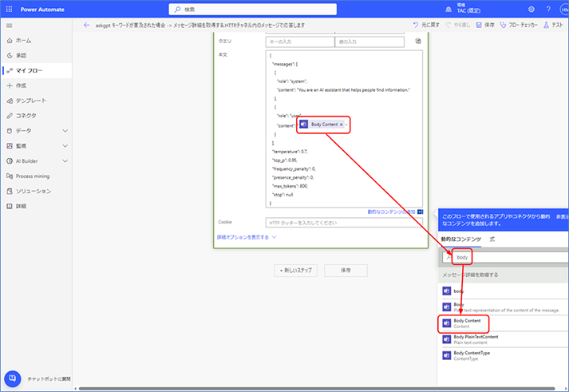Expand the データ chevron

coord(65,131)
